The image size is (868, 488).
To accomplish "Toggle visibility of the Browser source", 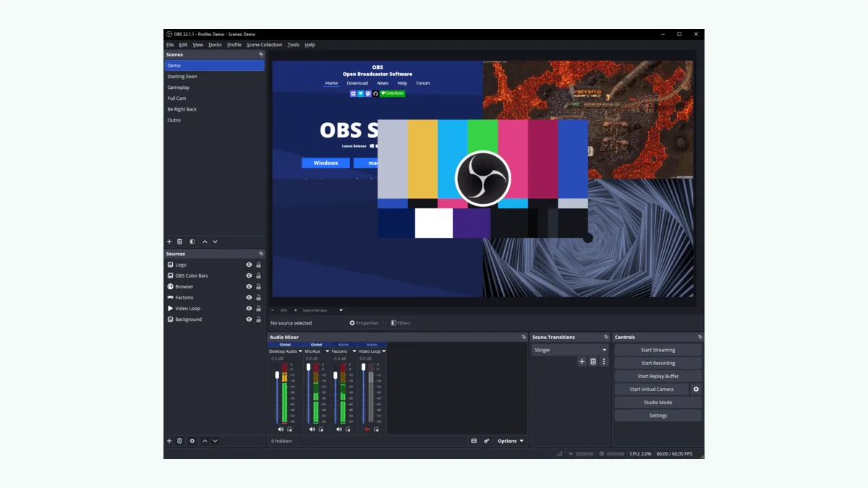I will (249, 286).
